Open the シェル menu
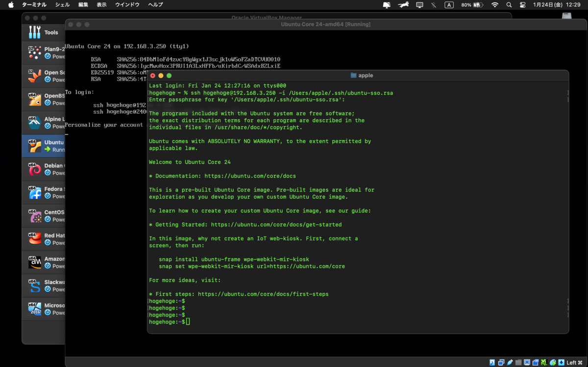 click(62, 5)
